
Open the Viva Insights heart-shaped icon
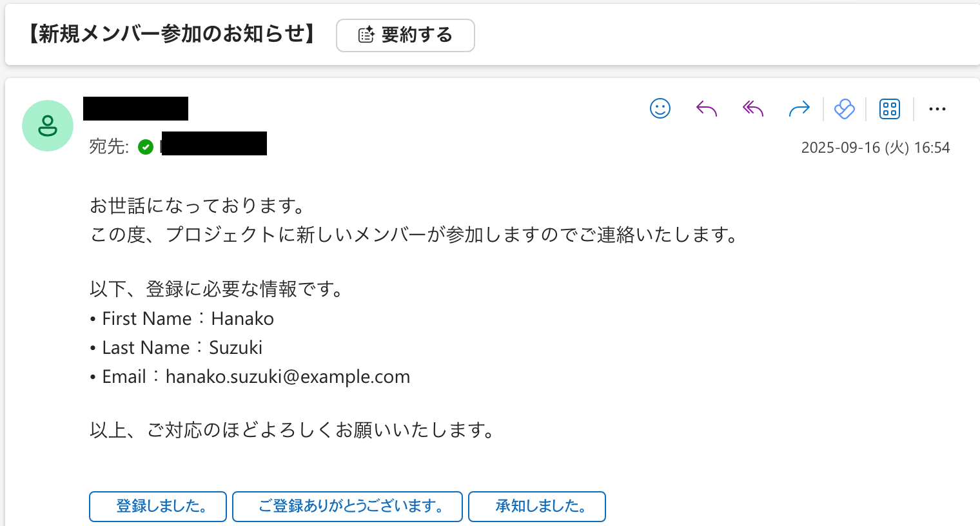click(844, 109)
